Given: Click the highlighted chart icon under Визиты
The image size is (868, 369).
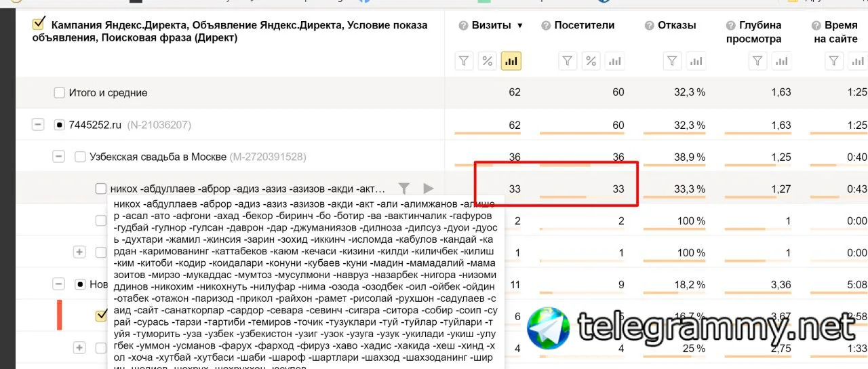Looking at the screenshot, I should [511, 61].
